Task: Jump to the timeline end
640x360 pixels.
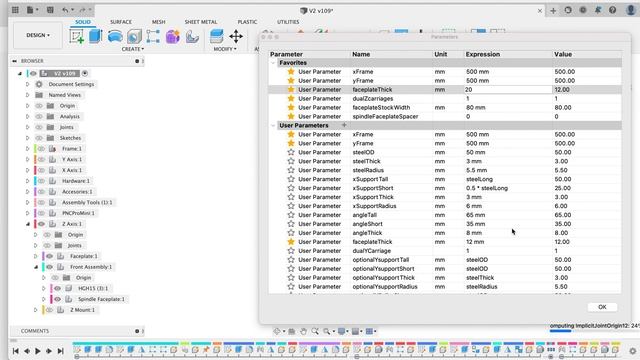Action: tap(60, 351)
